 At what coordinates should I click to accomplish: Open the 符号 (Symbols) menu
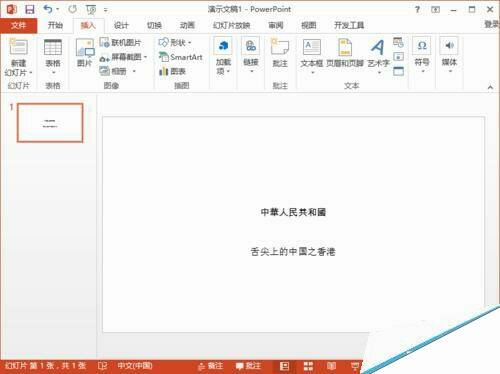tap(422, 55)
